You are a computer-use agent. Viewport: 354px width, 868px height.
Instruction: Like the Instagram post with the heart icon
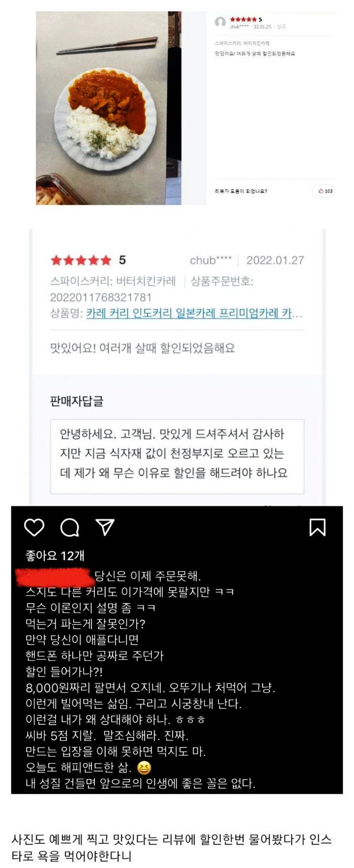34,527
